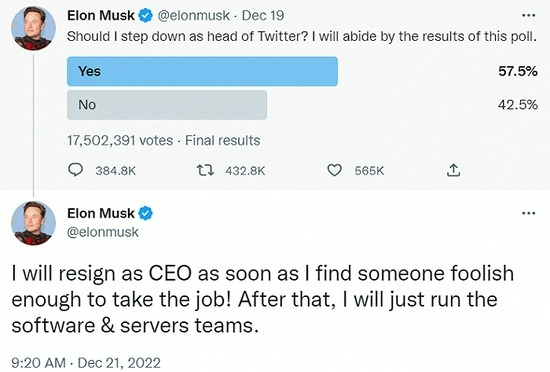
Task: Click Elon Musk name on second tweet
Action: coord(101,213)
